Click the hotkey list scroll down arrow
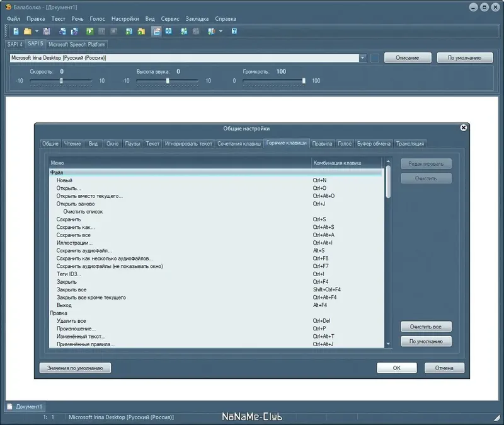The width and height of the screenshot is (504, 425). 388,344
